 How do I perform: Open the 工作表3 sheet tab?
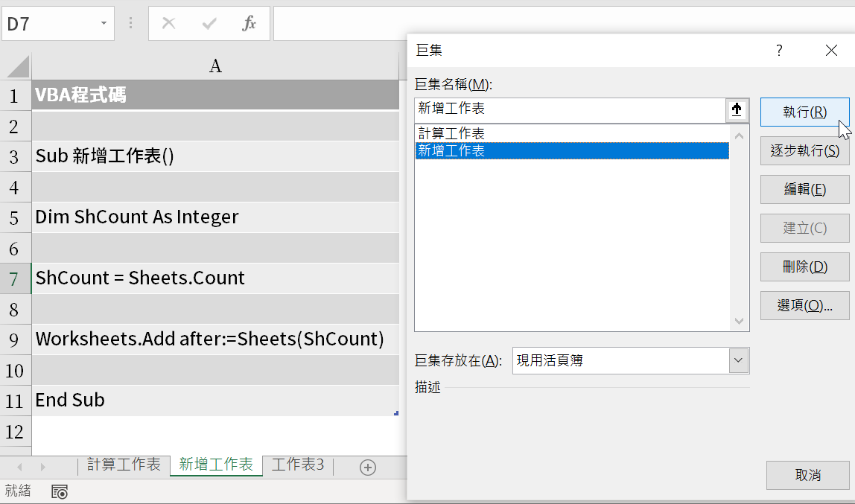click(298, 465)
